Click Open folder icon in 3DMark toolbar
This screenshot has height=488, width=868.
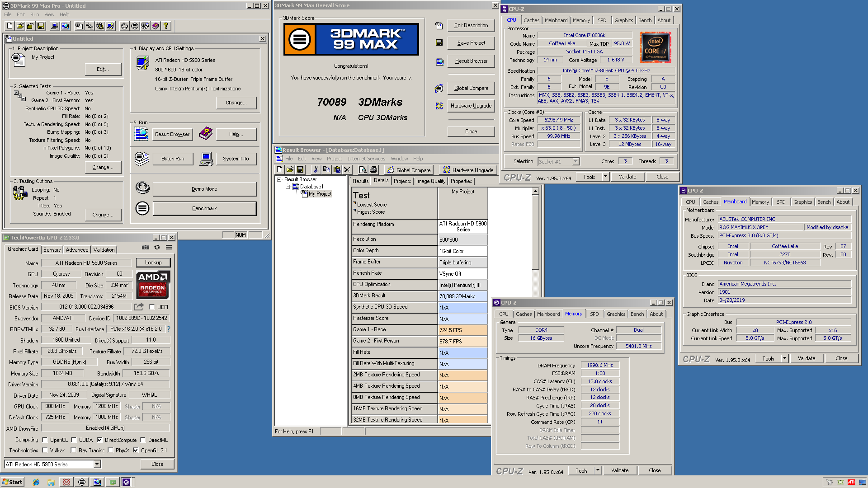[20, 26]
